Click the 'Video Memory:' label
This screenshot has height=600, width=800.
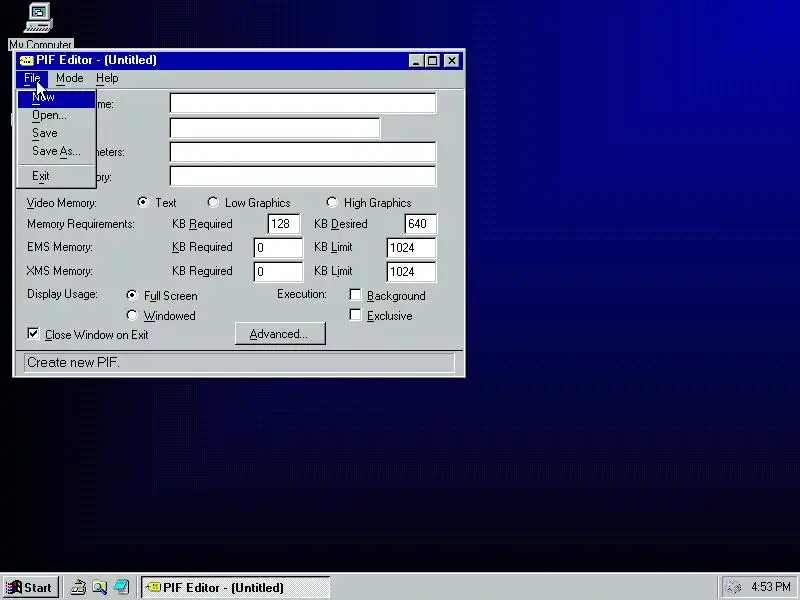[62, 203]
